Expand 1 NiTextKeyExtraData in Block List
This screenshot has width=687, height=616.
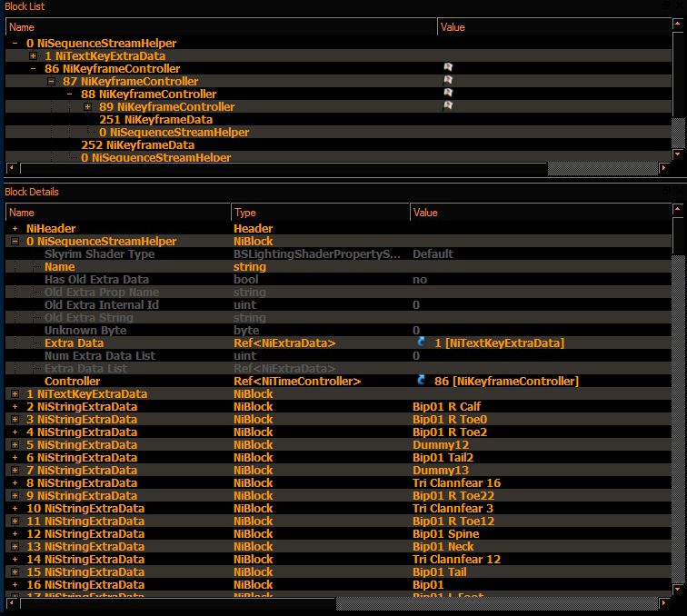[34, 55]
